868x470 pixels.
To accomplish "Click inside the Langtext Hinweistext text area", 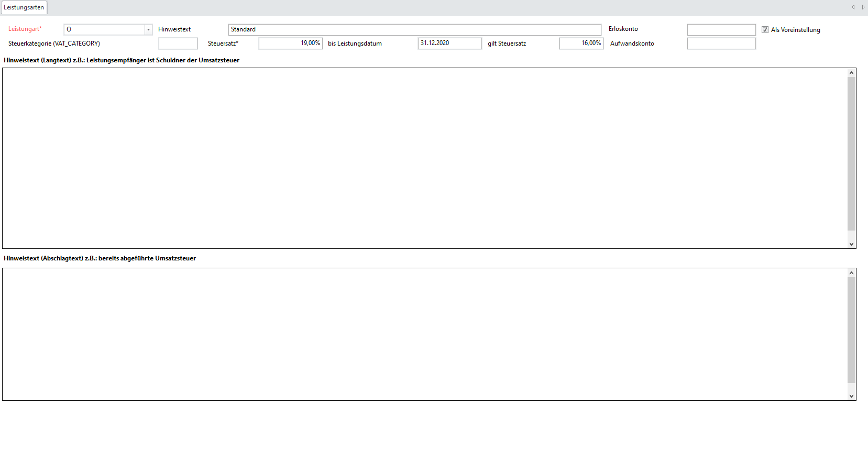I will (424, 158).
